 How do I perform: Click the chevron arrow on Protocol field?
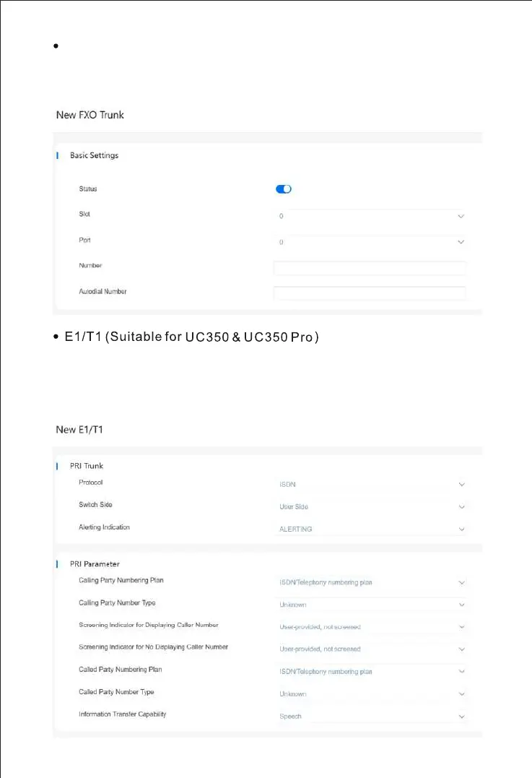(x=461, y=485)
